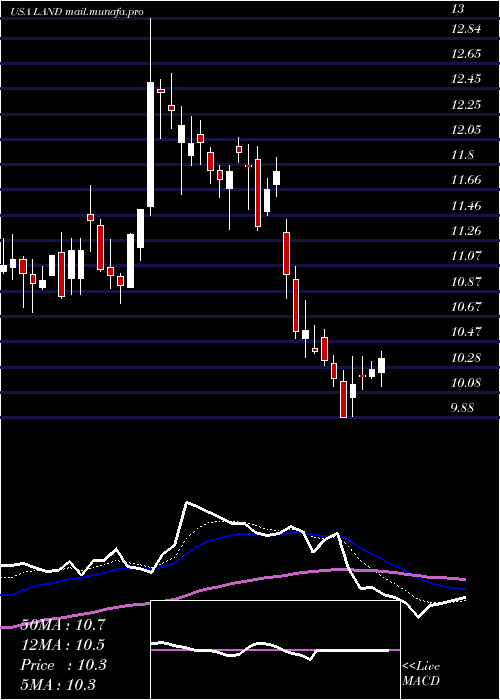Image resolution: width=500 pixels, height=700 pixels.
Task: Click the 'Price : 10.3' legend text
Action: click(x=63, y=665)
